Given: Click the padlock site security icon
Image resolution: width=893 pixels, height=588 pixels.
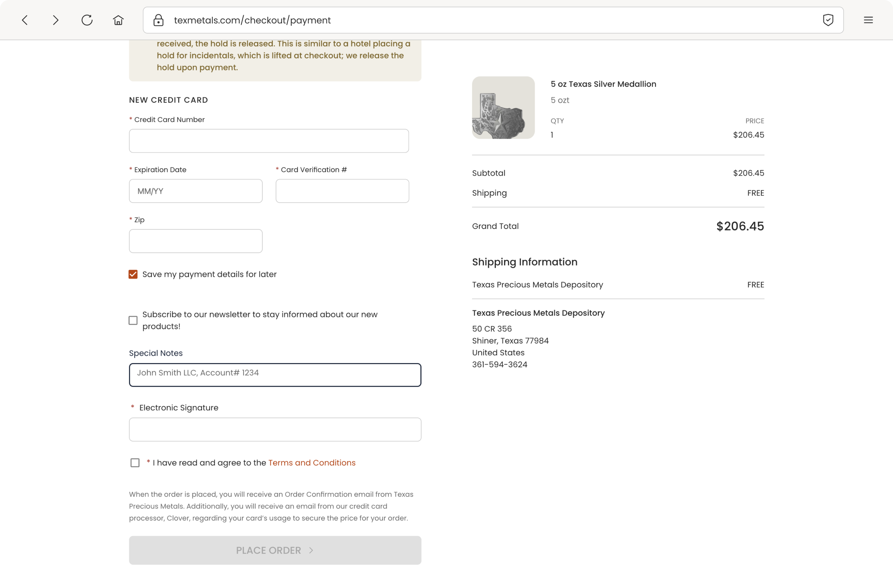Looking at the screenshot, I should point(158,20).
